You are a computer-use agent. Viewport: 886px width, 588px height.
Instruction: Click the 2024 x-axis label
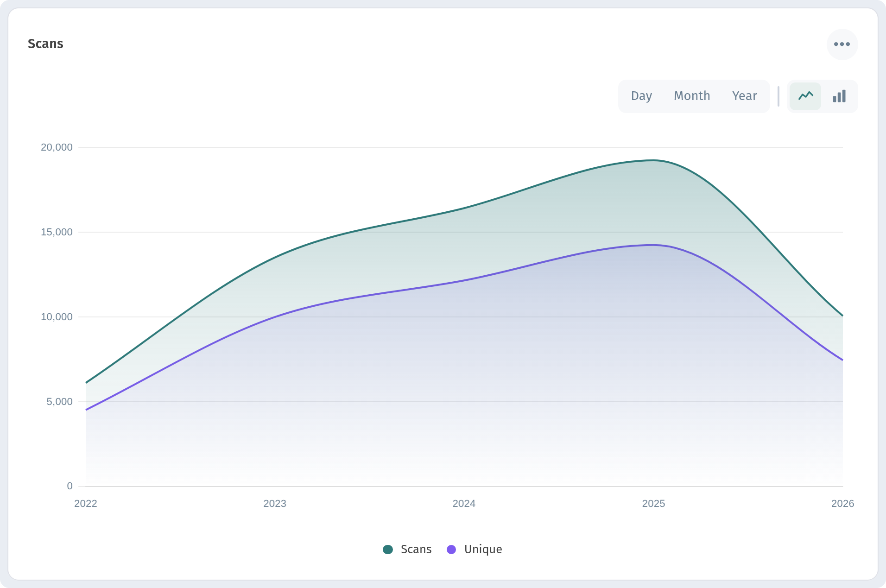pyautogui.click(x=464, y=504)
